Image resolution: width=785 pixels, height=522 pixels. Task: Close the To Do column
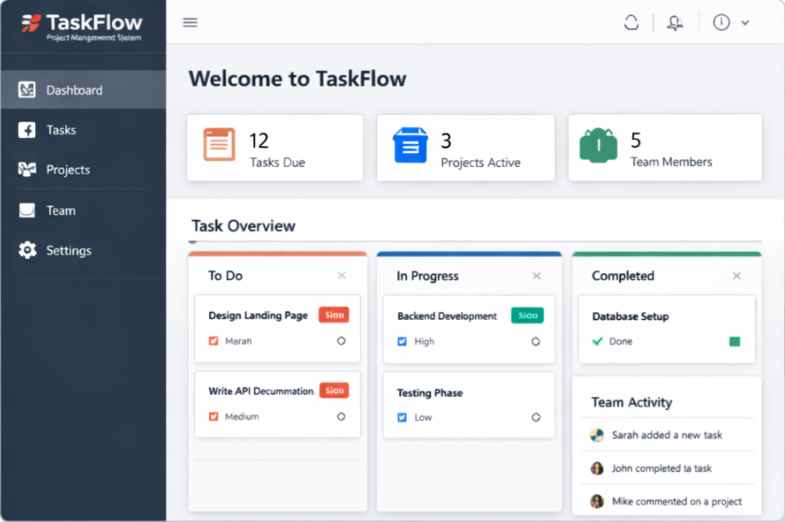342,276
